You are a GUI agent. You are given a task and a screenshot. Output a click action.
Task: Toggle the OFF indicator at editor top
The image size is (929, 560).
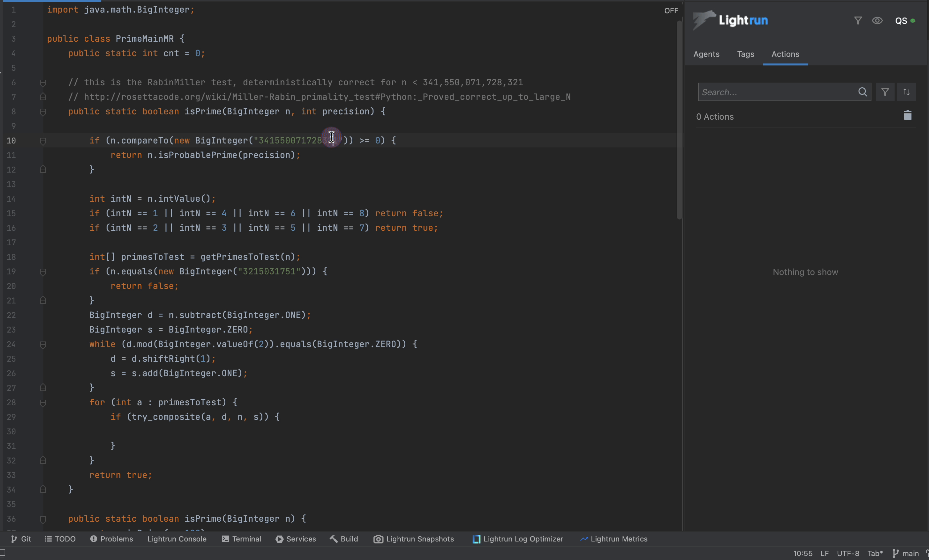click(671, 11)
